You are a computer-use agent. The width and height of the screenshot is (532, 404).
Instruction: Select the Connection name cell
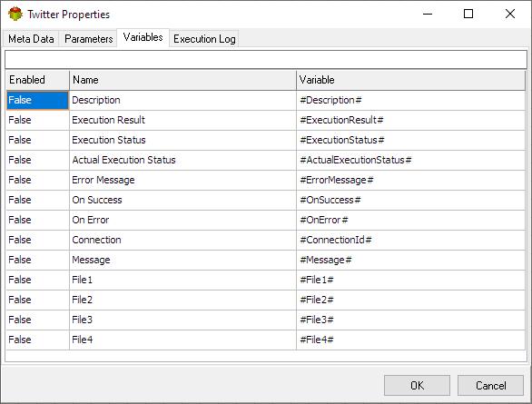[182, 241]
